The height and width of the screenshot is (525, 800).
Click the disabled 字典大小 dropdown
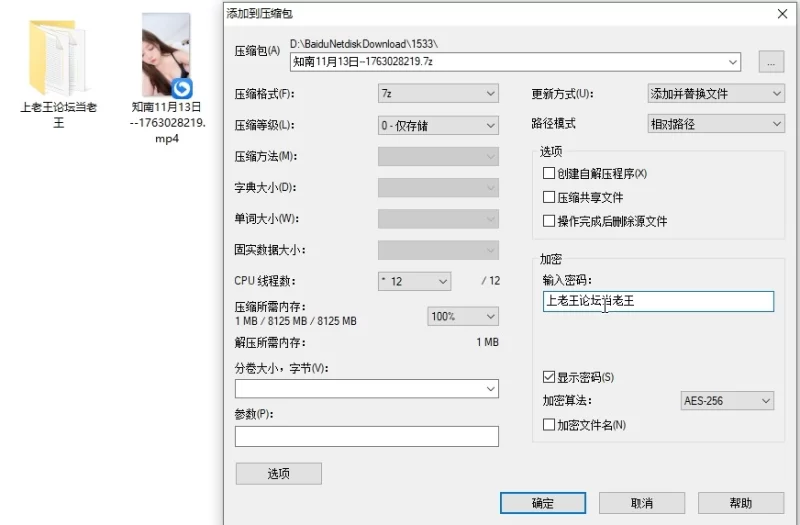tap(438, 188)
